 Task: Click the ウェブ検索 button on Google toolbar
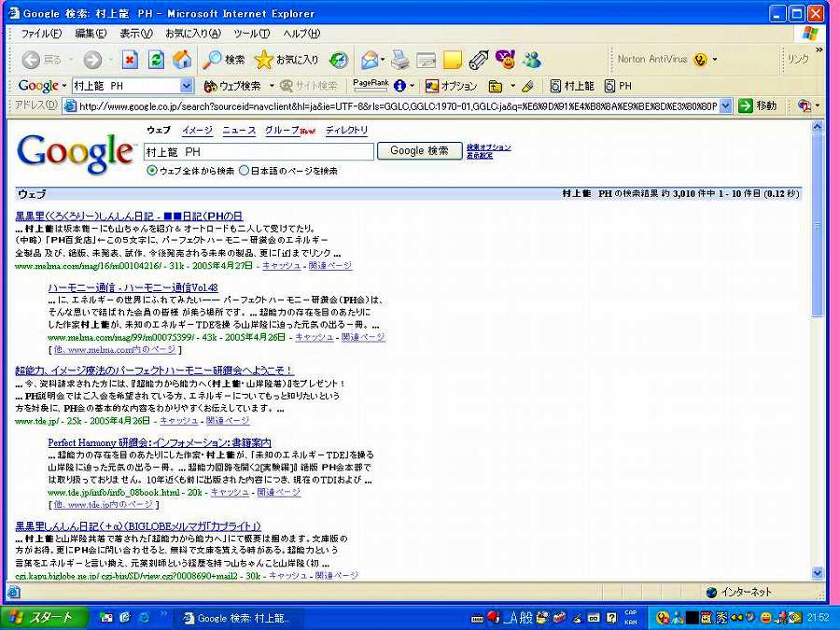232,86
